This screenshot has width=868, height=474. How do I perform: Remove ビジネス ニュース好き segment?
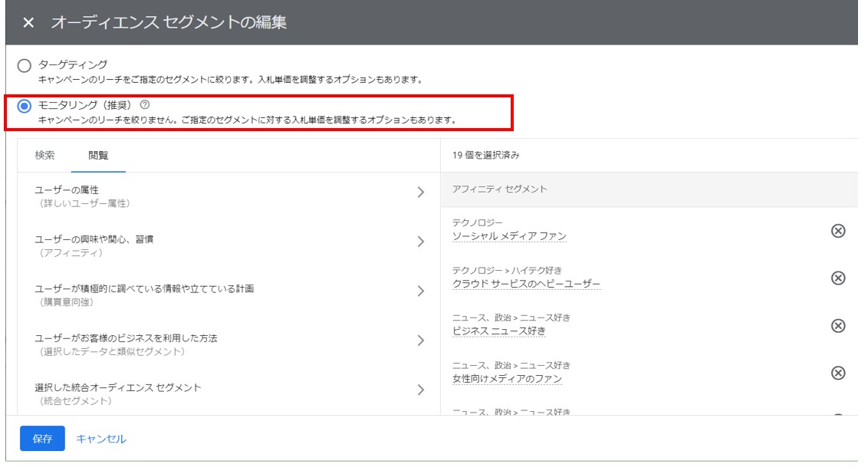click(838, 326)
